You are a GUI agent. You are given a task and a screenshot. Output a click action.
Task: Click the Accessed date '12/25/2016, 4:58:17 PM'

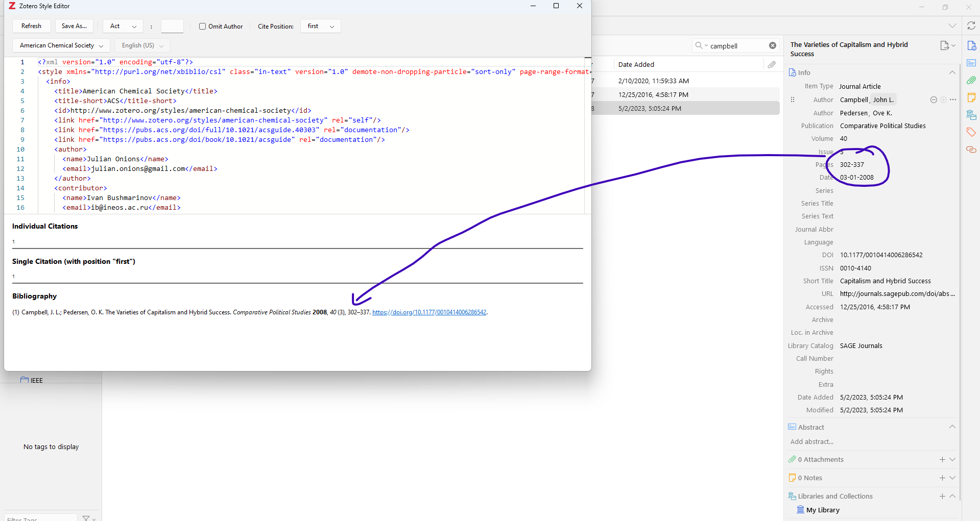[x=875, y=307]
